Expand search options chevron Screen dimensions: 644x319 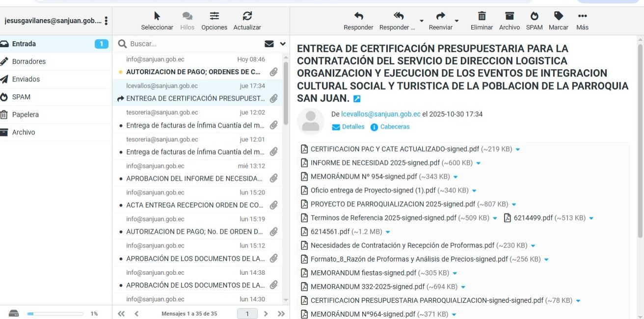point(282,44)
